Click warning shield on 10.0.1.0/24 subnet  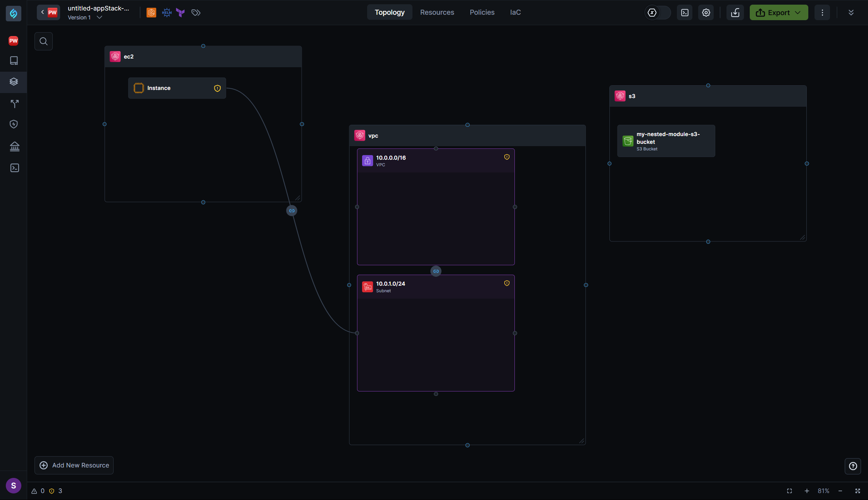[x=507, y=283]
